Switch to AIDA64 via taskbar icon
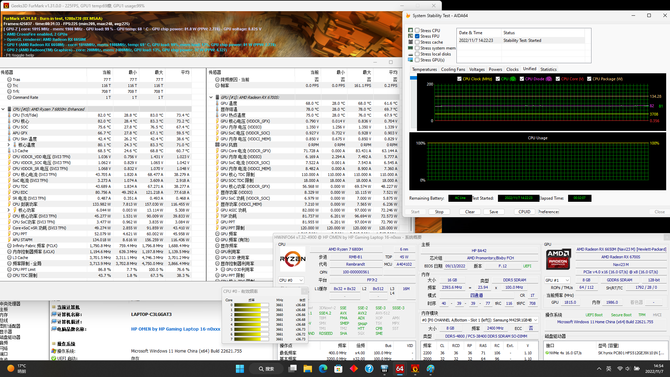Screen dimensions: 670x377 click(x=400, y=368)
